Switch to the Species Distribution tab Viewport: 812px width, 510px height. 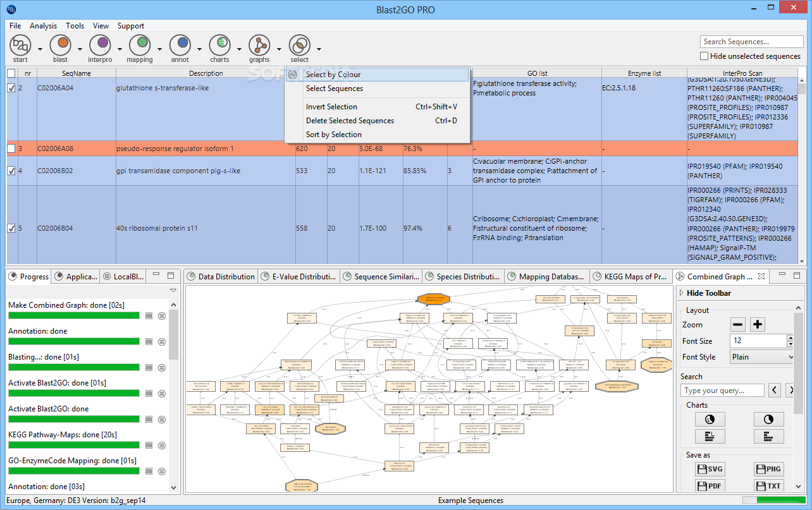464,276
